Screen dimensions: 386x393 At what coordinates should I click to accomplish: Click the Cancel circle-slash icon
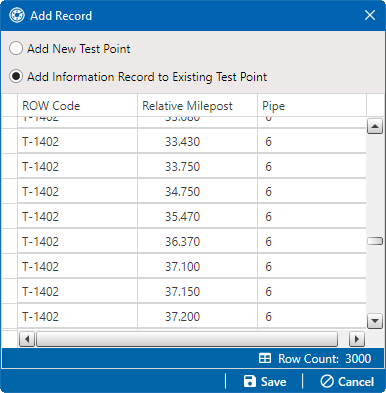327,381
